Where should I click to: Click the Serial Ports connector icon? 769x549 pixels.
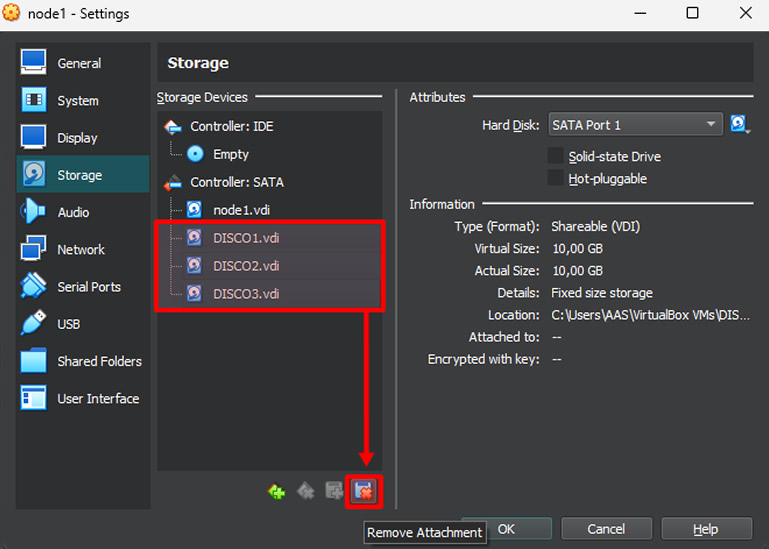(33, 286)
